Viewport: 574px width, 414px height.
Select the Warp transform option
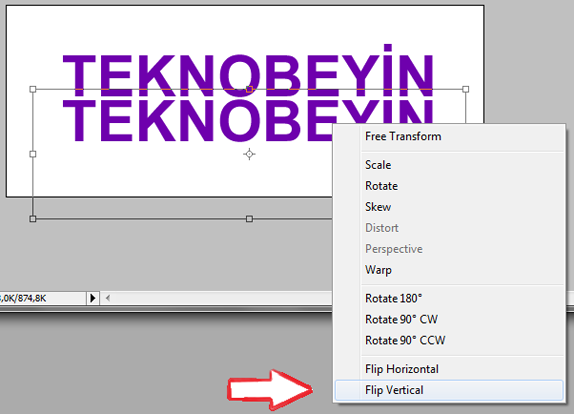pyautogui.click(x=449, y=270)
